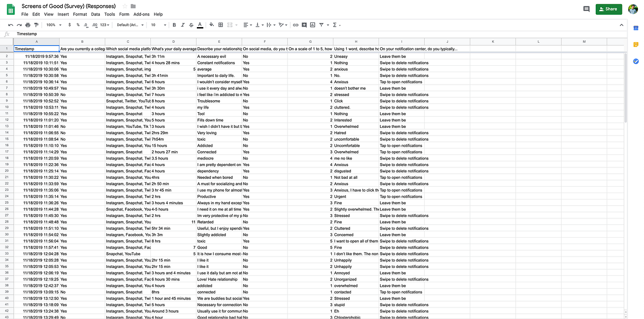Click the Undo arrow in the toolbar

tap(11, 25)
